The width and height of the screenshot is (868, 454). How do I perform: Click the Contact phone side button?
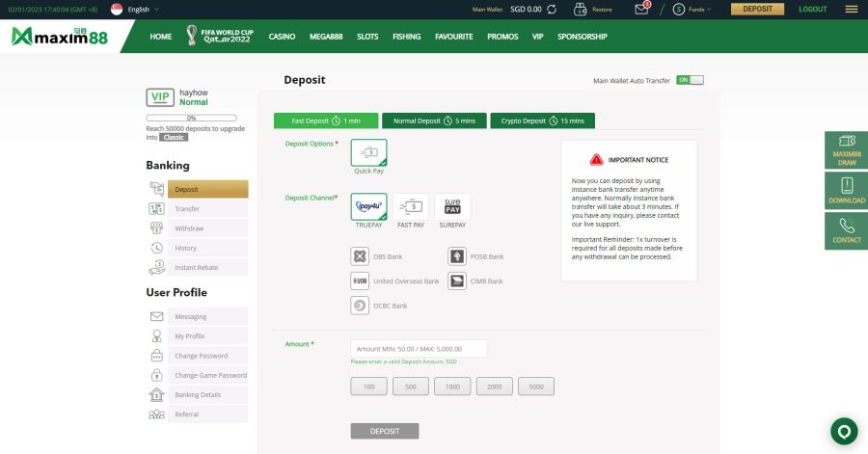click(x=847, y=230)
